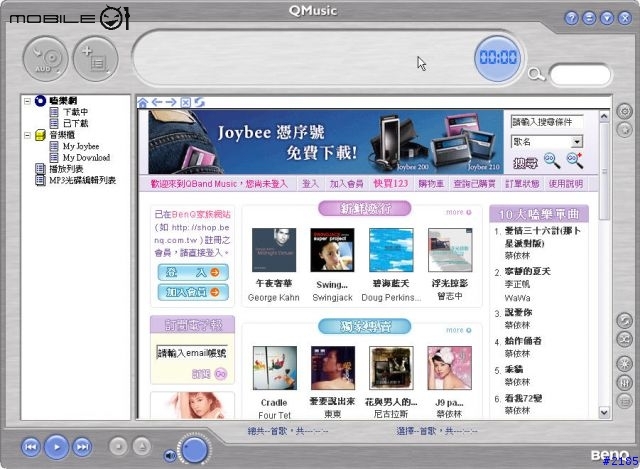The height and width of the screenshot is (469, 640).
Task: Click the embedded browser home icon
Action: point(142,102)
